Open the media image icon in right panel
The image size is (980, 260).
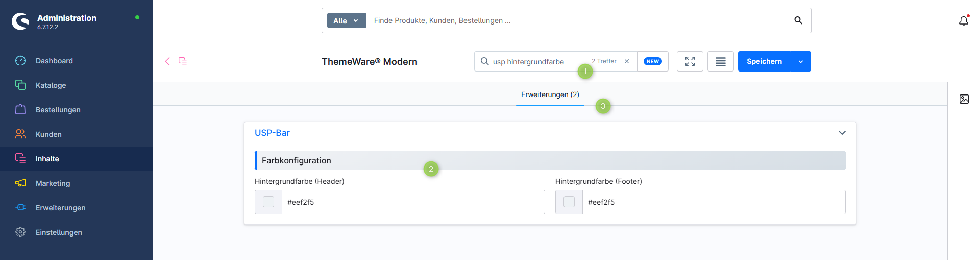coord(964,99)
